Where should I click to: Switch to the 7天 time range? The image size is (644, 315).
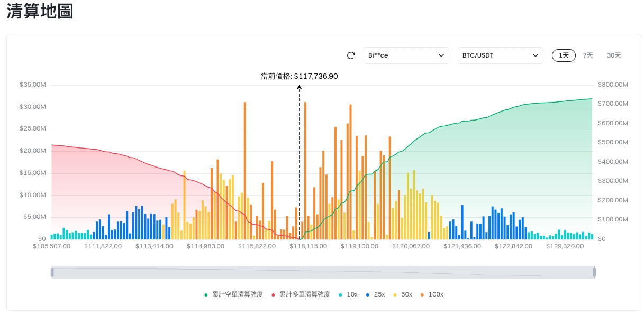588,55
